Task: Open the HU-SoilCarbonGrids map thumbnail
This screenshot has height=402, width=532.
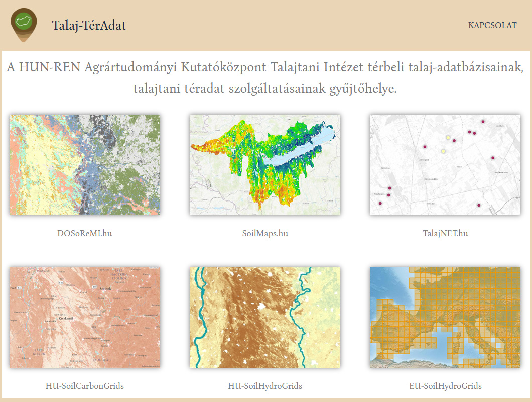Action: click(85, 318)
